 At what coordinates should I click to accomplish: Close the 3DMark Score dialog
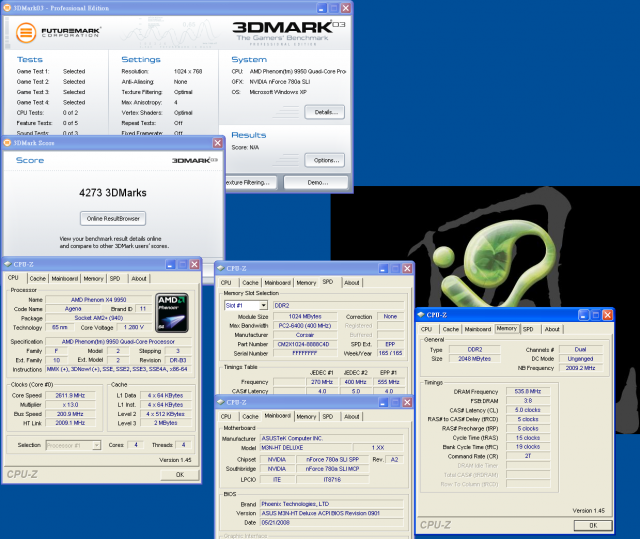click(218, 143)
